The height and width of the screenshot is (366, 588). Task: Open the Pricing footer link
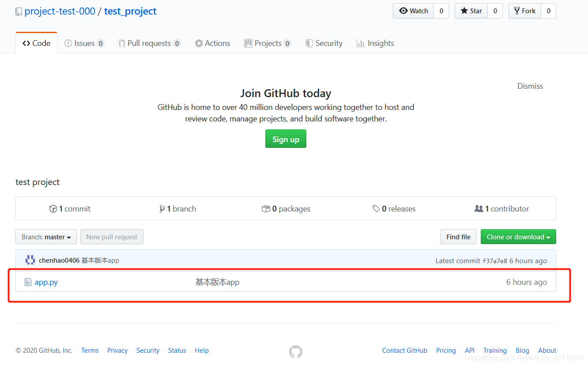point(446,351)
